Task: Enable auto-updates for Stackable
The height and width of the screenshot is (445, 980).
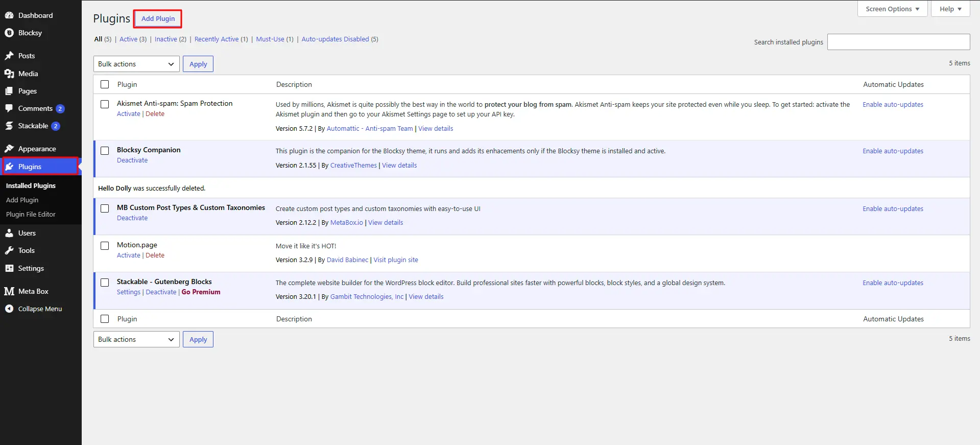Action: (x=893, y=283)
